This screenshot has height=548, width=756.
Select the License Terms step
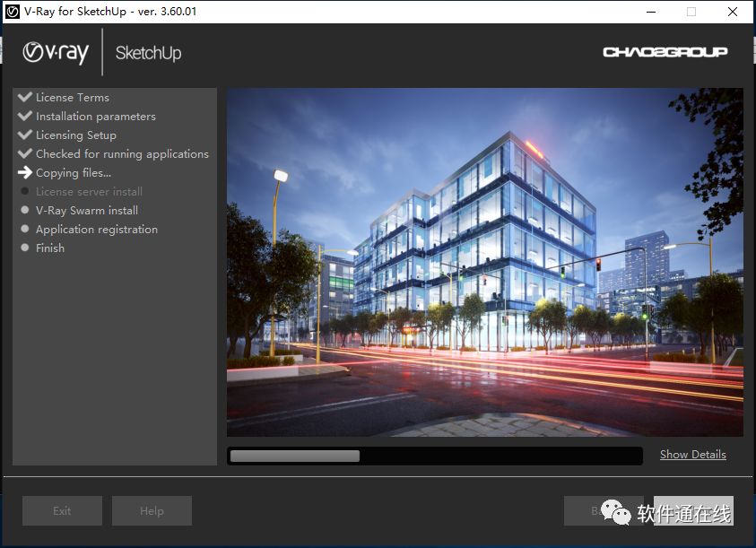click(73, 98)
